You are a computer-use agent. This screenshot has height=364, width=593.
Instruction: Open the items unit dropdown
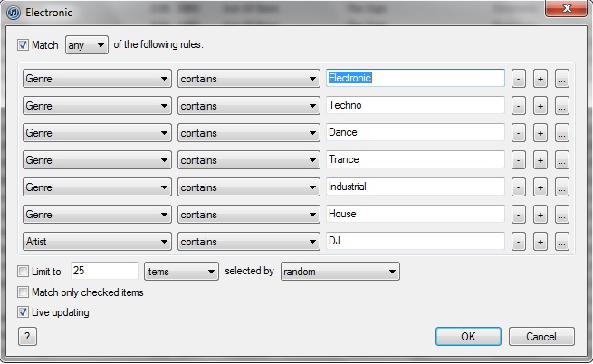[181, 271]
